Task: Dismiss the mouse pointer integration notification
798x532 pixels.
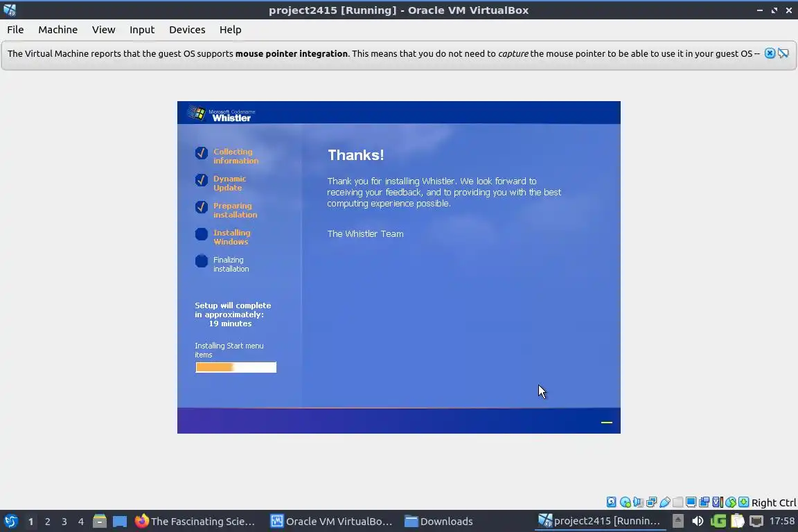Action: 770,53
